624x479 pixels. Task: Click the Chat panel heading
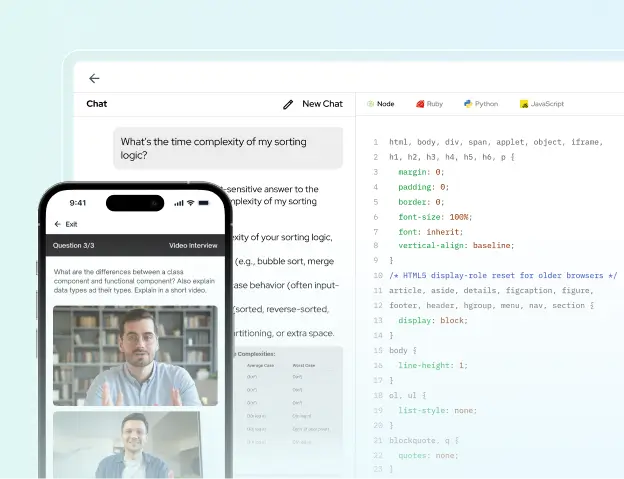(97, 104)
